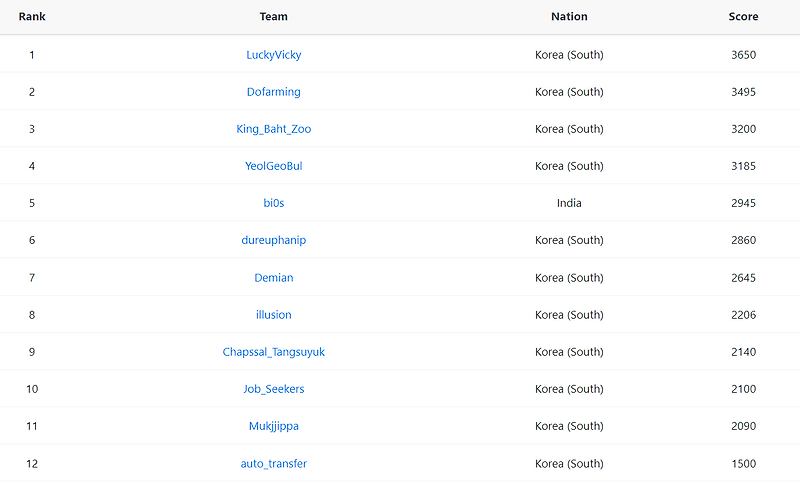The image size is (800, 486).
Task: Open the bi0s team profile
Action: pos(273,203)
